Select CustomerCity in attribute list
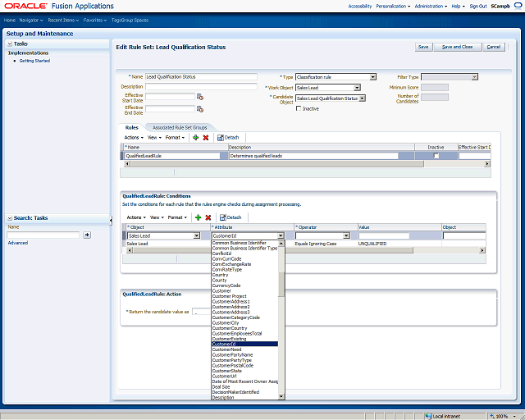 (245, 323)
